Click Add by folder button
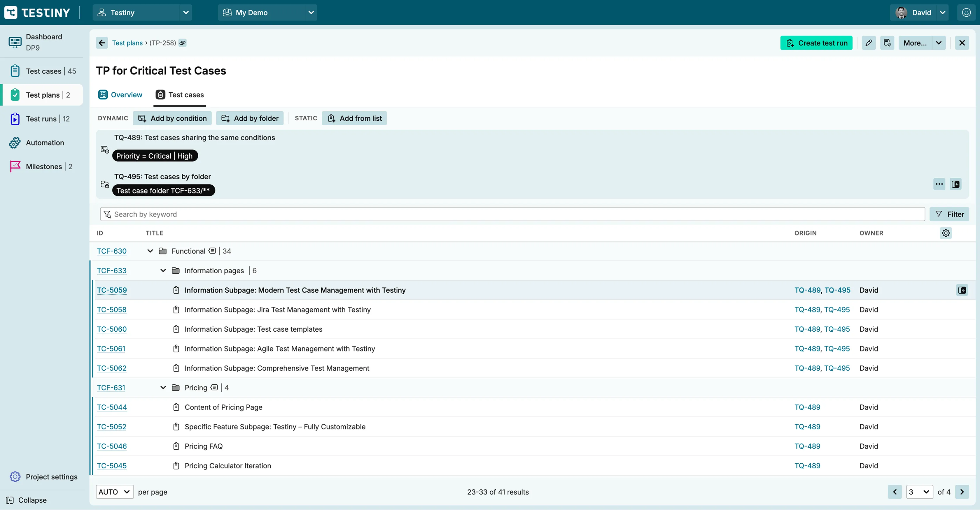This screenshot has height=510, width=980. (x=250, y=118)
